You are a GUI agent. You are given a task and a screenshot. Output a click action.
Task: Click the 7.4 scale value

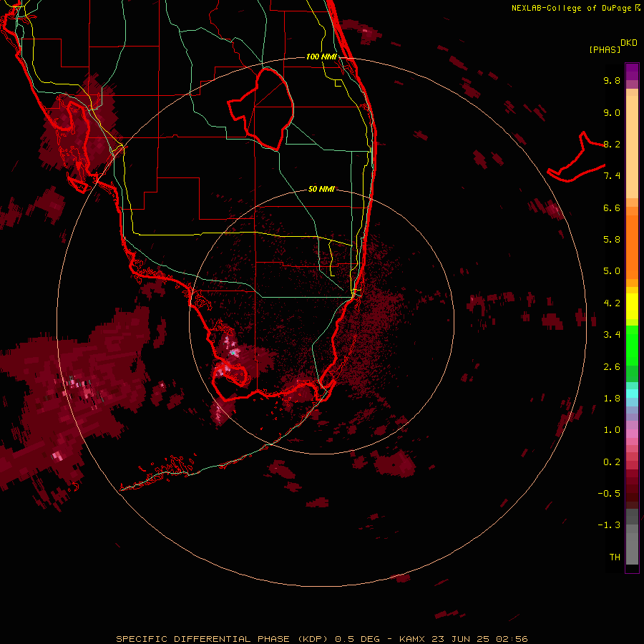coord(612,176)
